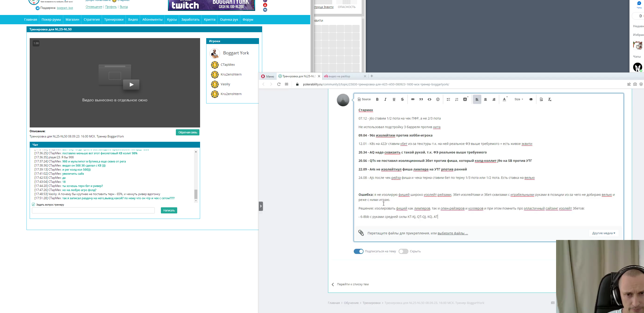Toggle the Подписаться на тему switch
Screen dimensions: 644x313
click(358, 251)
